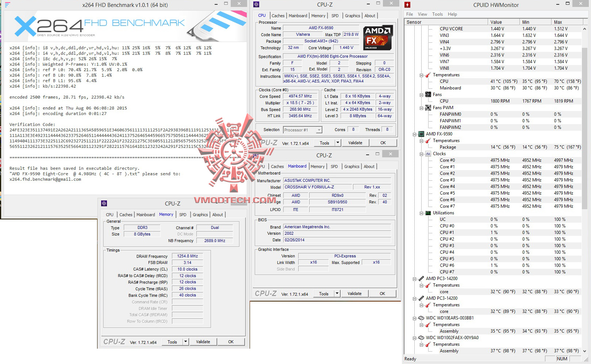This screenshot has width=591, height=364.
Task: Collapse the Utilizations node
Action: tap(422, 213)
